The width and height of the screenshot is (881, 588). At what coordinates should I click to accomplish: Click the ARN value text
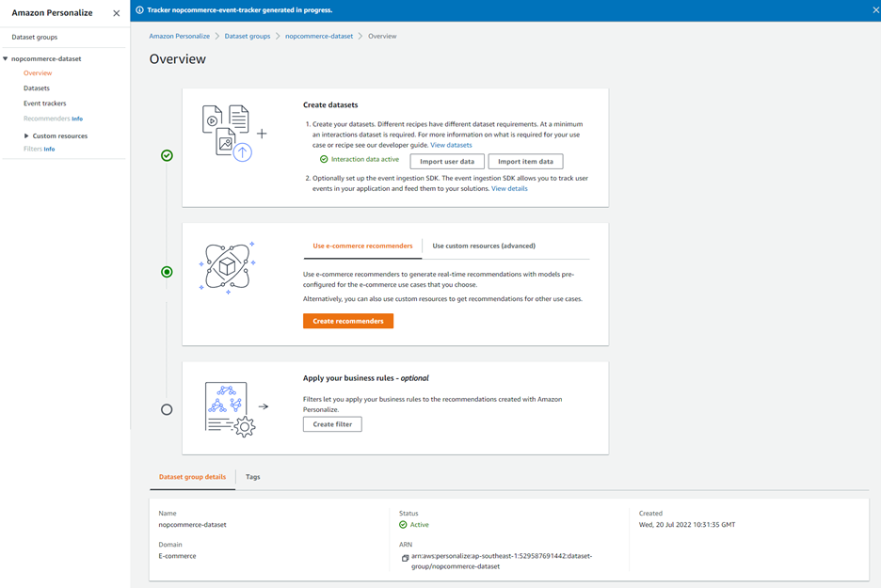click(501, 561)
